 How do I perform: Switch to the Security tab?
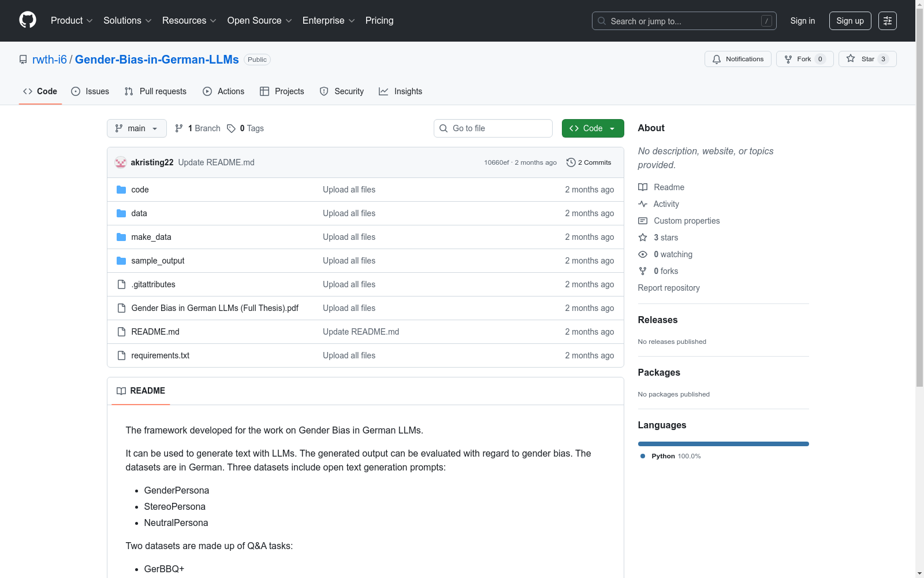click(x=342, y=91)
